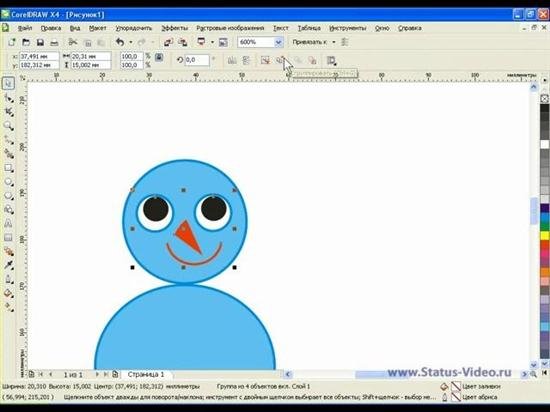Open the 600% zoom level dropdown
The height and width of the screenshot is (412, 550).
coord(278,42)
